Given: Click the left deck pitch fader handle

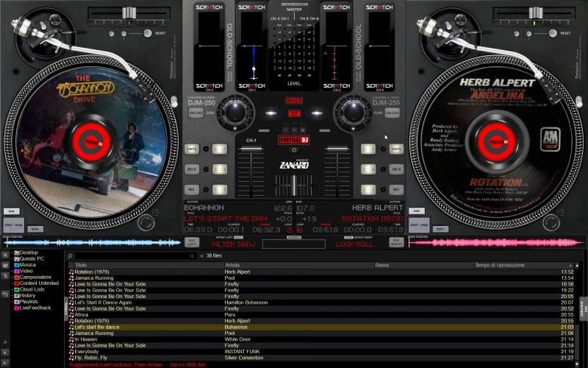Looking at the screenshot, I should [x=129, y=13].
